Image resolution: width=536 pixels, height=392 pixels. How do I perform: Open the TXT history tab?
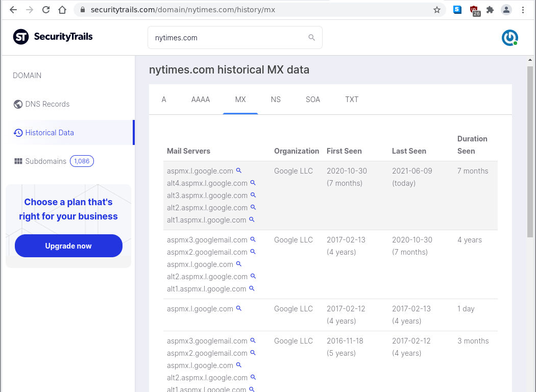point(352,100)
